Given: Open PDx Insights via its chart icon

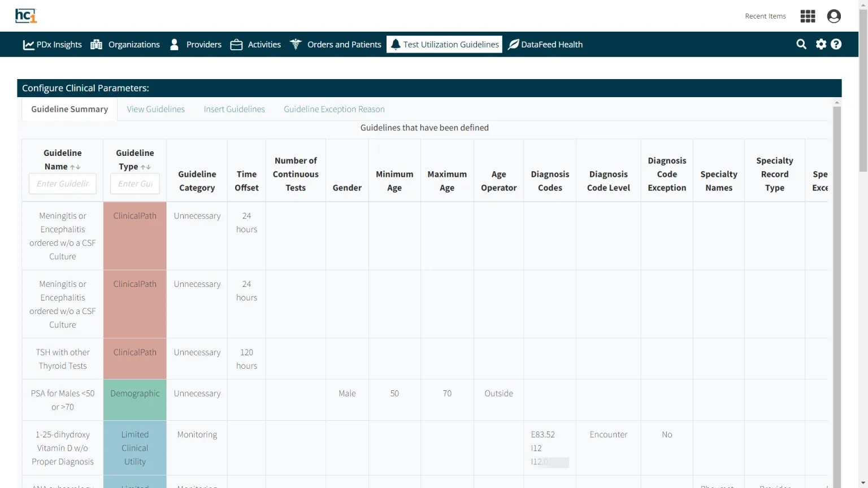Looking at the screenshot, I should pyautogui.click(x=29, y=44).
